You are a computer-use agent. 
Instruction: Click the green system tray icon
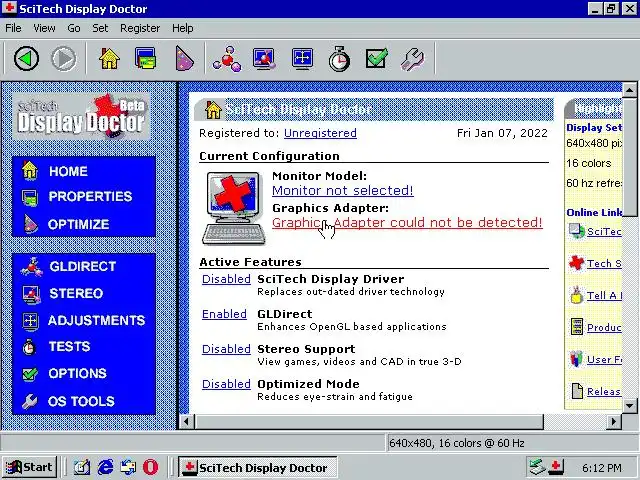[x=537, y=467]
